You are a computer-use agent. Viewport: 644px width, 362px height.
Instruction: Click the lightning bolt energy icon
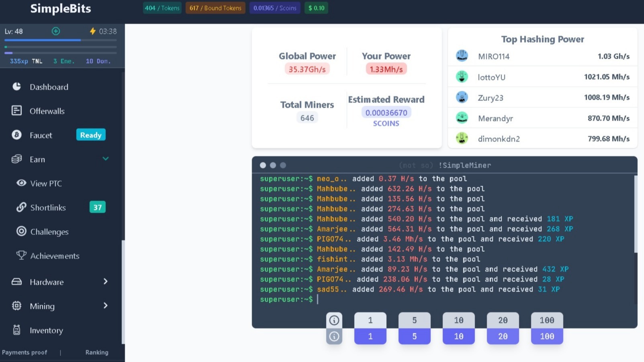pyautogui.click(x=92, y=31)
